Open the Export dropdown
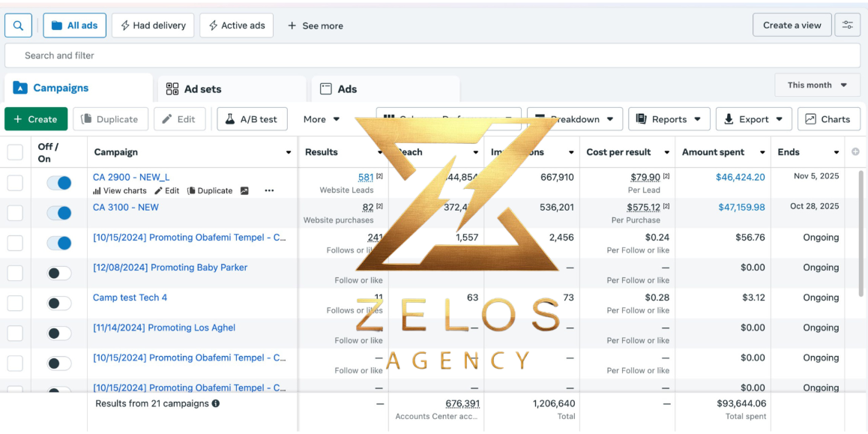The height and width of the screenshot is (434, 868). click(753, 119)
